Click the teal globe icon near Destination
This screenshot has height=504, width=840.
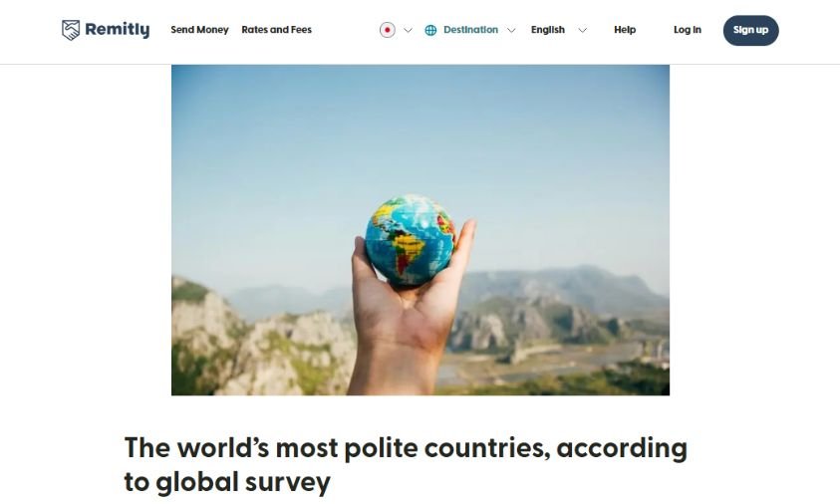tap(430, 31)
